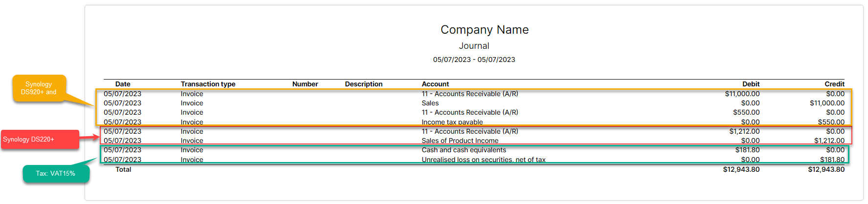Click the Total row label

[123, 169]
